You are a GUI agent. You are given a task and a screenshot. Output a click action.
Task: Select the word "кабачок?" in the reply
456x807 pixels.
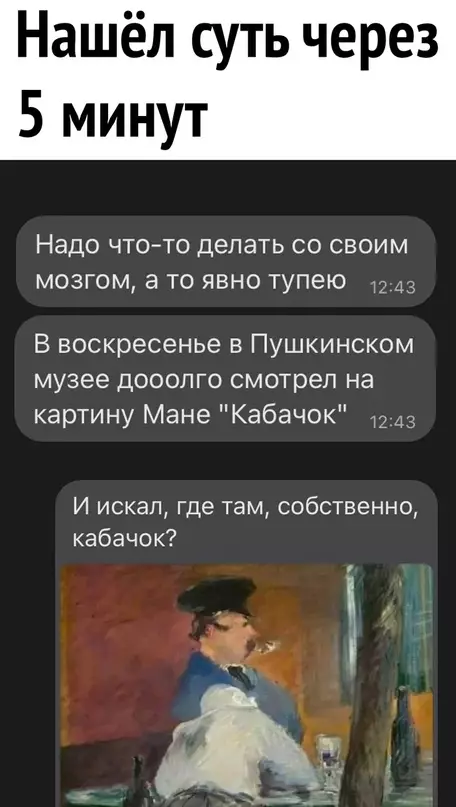click(x=124, y=538)
